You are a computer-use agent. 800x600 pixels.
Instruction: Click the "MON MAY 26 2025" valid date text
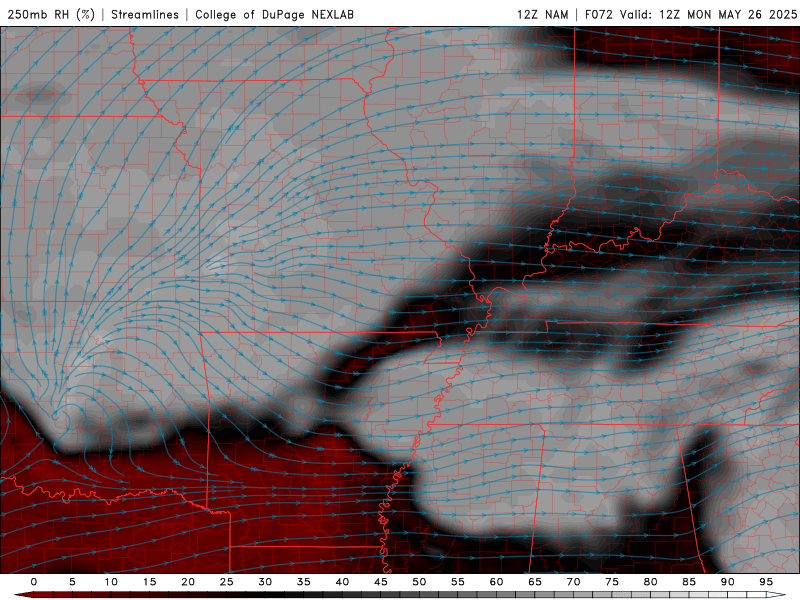point(742,14)
